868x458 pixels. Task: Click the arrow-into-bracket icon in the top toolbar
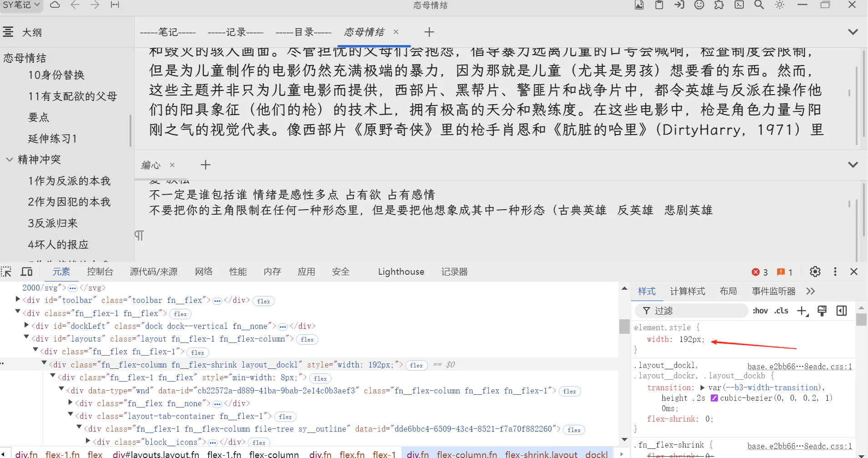tap(679, 5)
